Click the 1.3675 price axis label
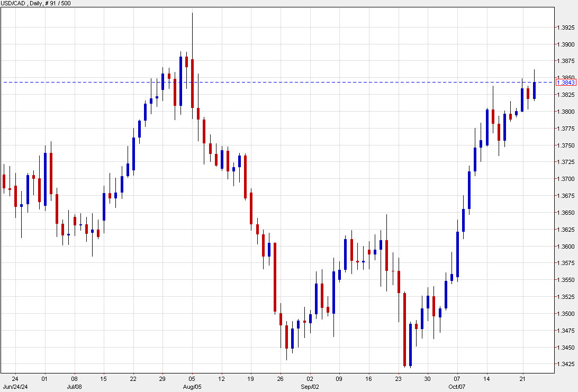The image size is (578, 392). 565,196
